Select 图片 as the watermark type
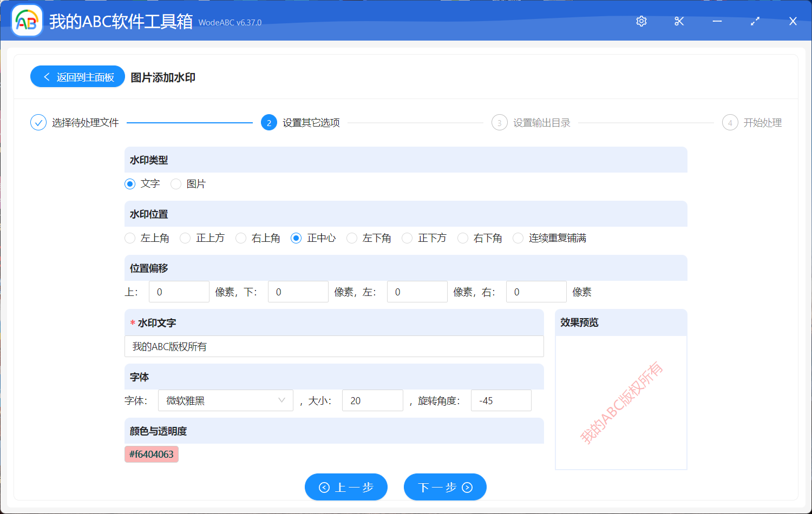Screen dimensions: 812x514 [x=175, y=184]
